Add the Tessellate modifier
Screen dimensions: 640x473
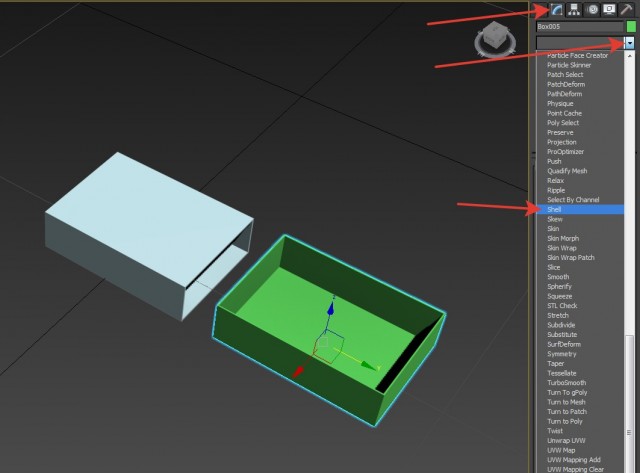562,374
